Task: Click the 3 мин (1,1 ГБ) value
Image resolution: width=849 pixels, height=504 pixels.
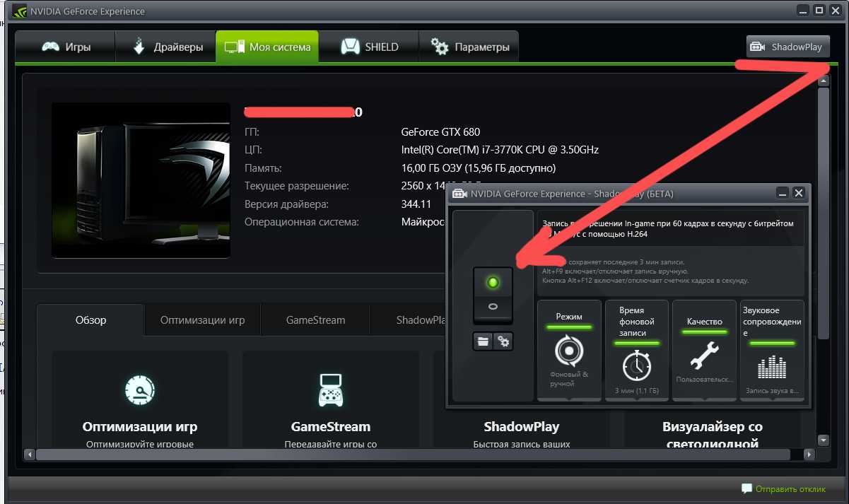Action: [636, 390]
